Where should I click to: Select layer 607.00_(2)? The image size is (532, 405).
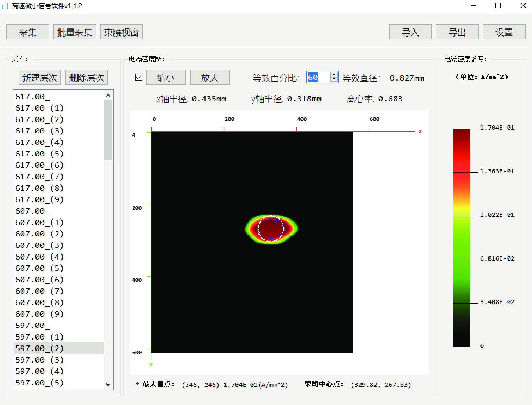pos(59,234)
